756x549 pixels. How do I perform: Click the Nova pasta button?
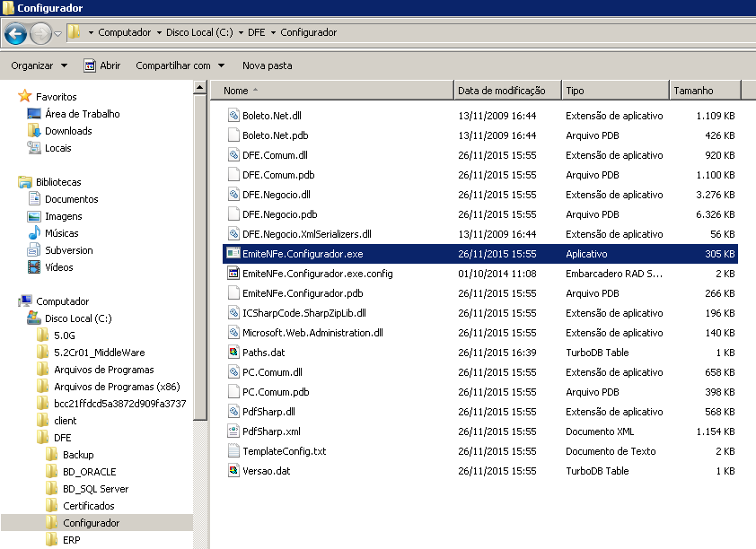(x=267, y=65)
